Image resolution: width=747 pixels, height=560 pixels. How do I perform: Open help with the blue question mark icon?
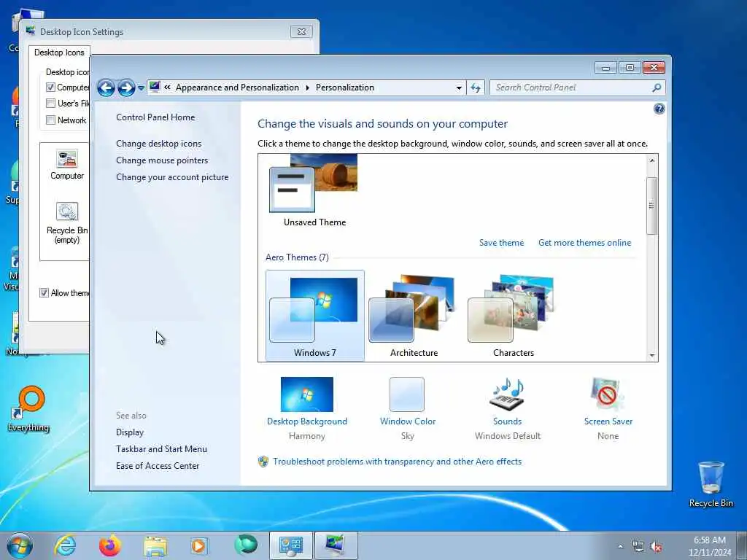pyautogui.click(x=659, y=109)
